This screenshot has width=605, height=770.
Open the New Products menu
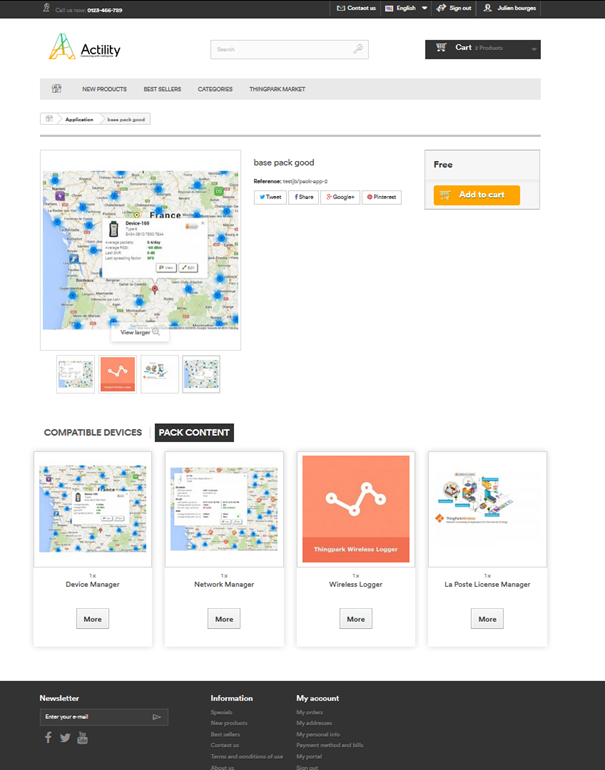point(104,89)
